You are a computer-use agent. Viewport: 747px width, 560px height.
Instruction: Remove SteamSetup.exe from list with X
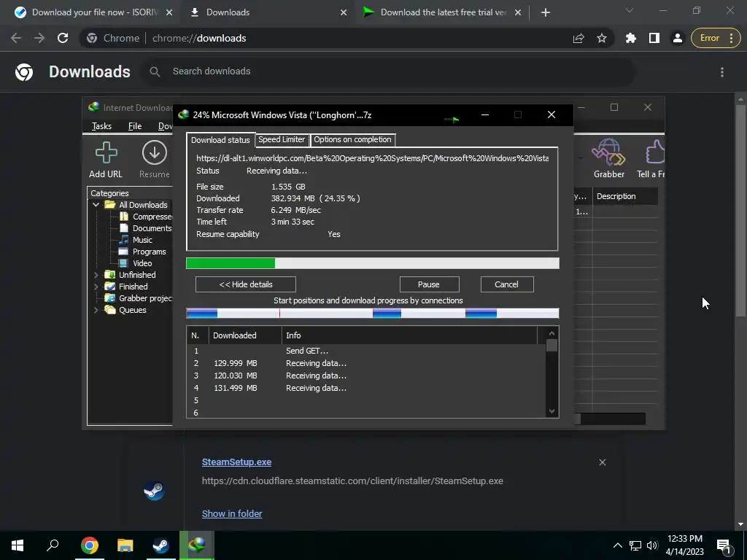(602, 462)
